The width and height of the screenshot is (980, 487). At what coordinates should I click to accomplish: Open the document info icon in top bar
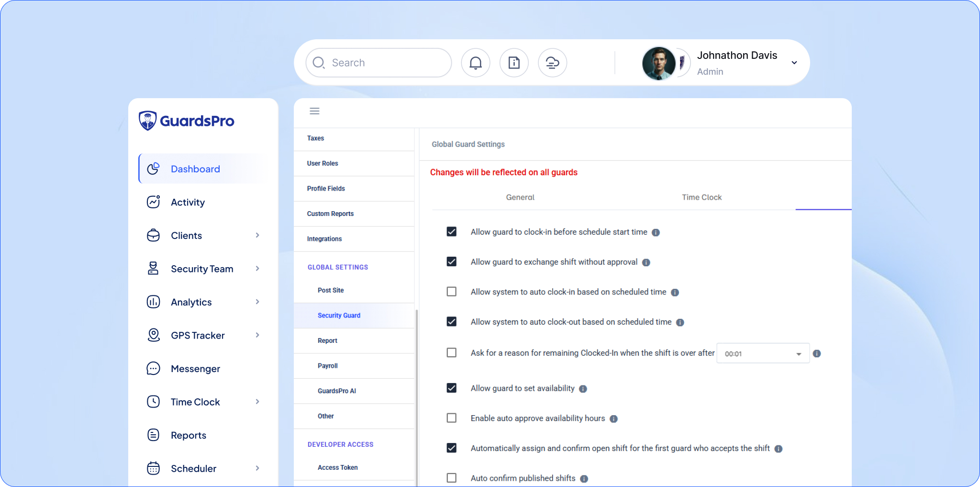pyautogui.click(x=514, y=63)
